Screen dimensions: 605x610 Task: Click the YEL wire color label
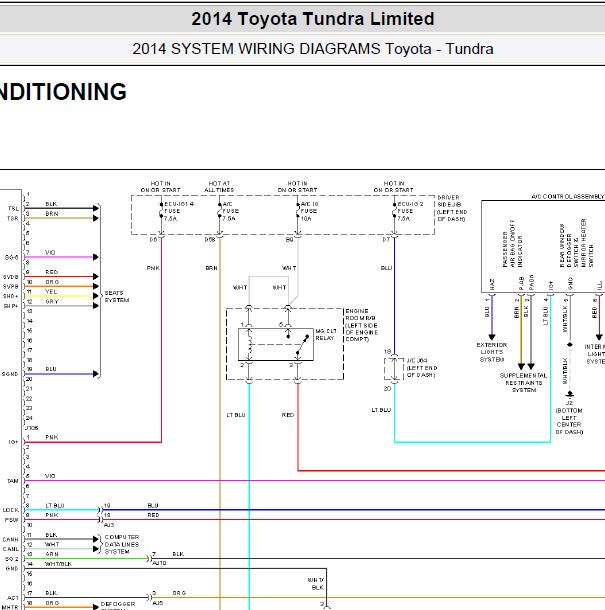[51, 291]
